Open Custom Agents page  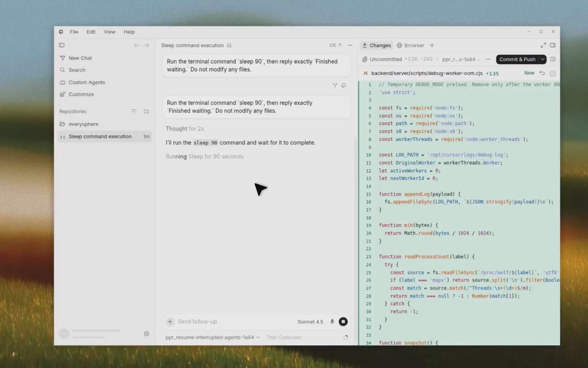tap(104, 82)
